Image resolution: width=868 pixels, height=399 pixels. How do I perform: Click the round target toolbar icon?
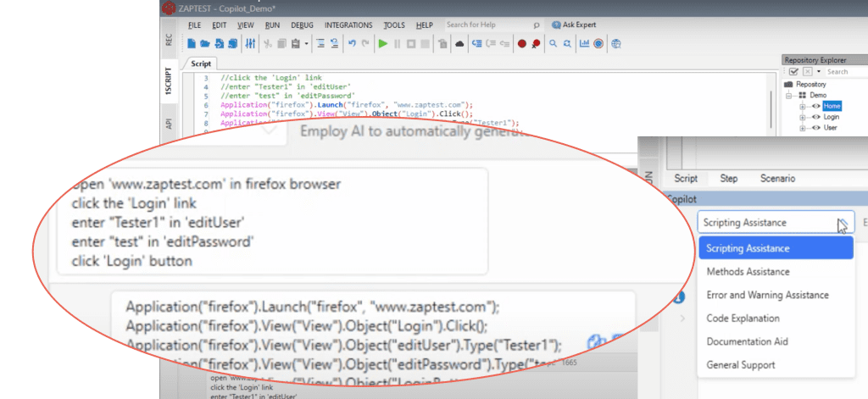[x=598, y=43]
